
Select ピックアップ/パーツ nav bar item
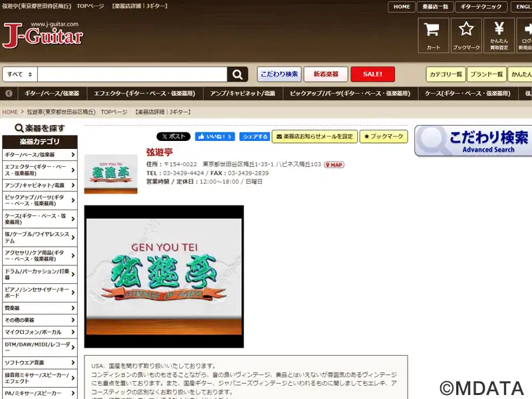350,93
